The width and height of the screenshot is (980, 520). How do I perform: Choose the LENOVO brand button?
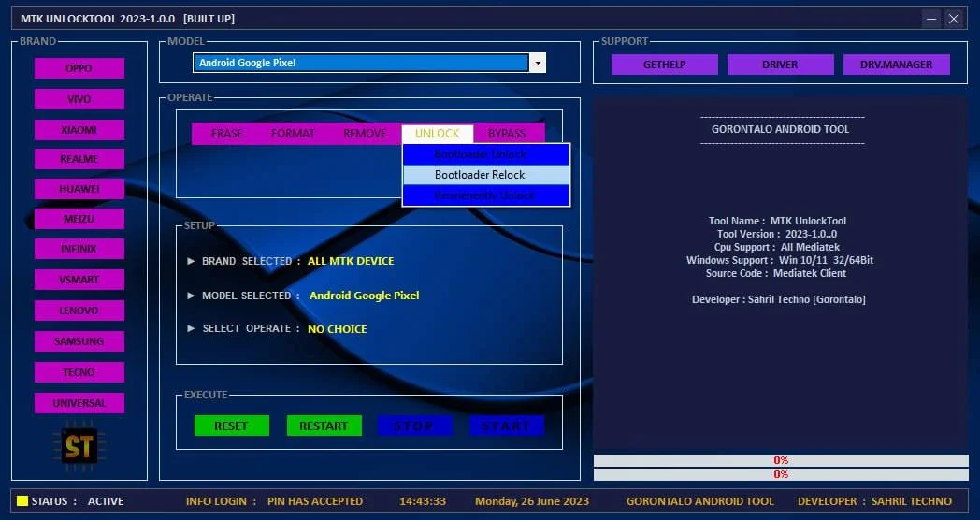[x=79, y=310]
